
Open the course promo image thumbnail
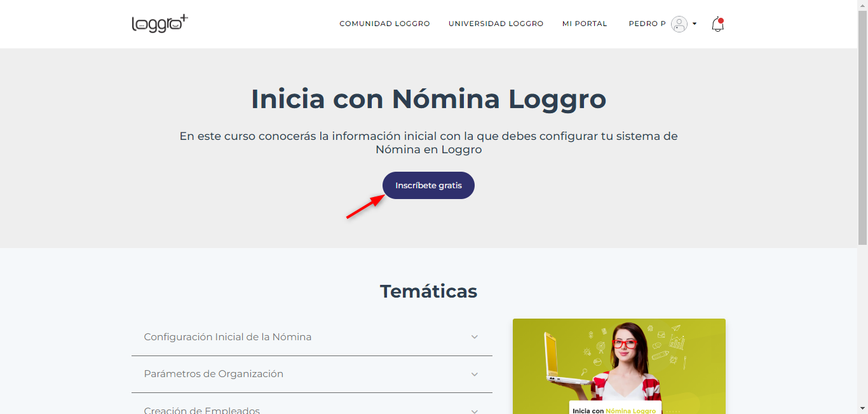(x=619, y=366)
